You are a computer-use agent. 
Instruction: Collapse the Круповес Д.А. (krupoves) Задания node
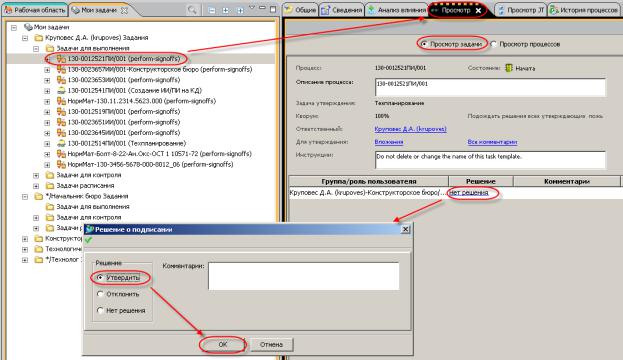pyautogui.click(x=25, y=38)
